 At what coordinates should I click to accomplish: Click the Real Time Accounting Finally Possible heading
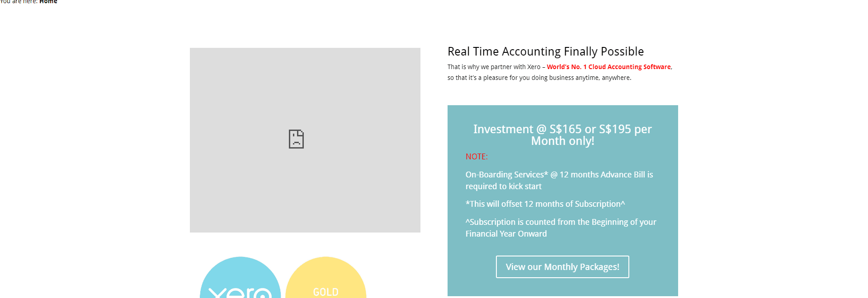point(546,51)
